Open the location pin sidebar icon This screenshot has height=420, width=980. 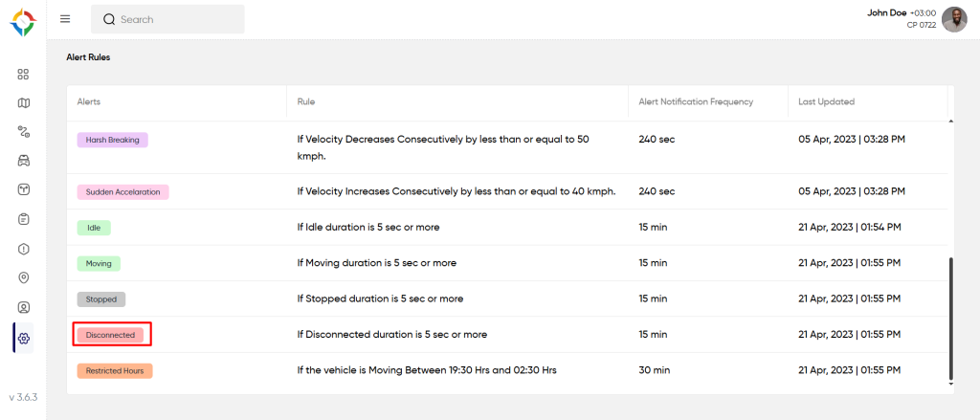[24, 278]
